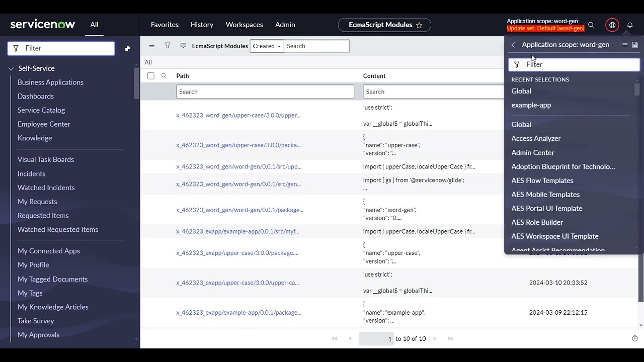Go to next page of list
Screen dimensions: 644x362
(x=435, y=339)
